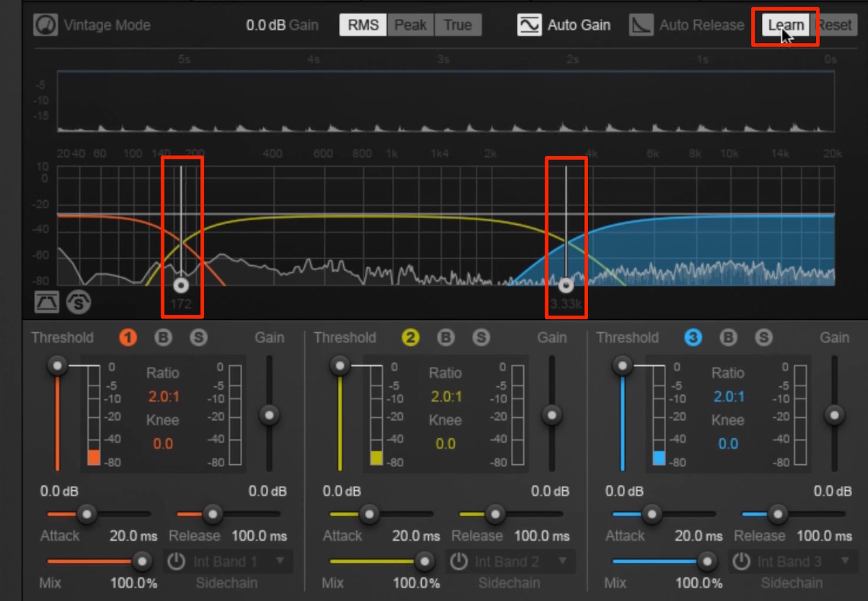Viewport: 868px width, 601px height.
Task: Click the blue band 3 number icon
Action: (693, 337)
